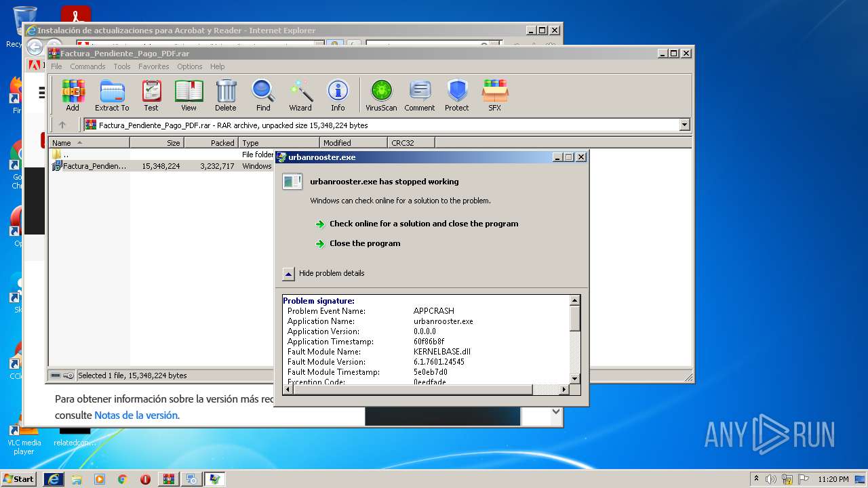Click the Add toolbar icon in WinRAR
Image resolution: width=868 pixels, height=488 pixels.
click(x=73, y=96)
